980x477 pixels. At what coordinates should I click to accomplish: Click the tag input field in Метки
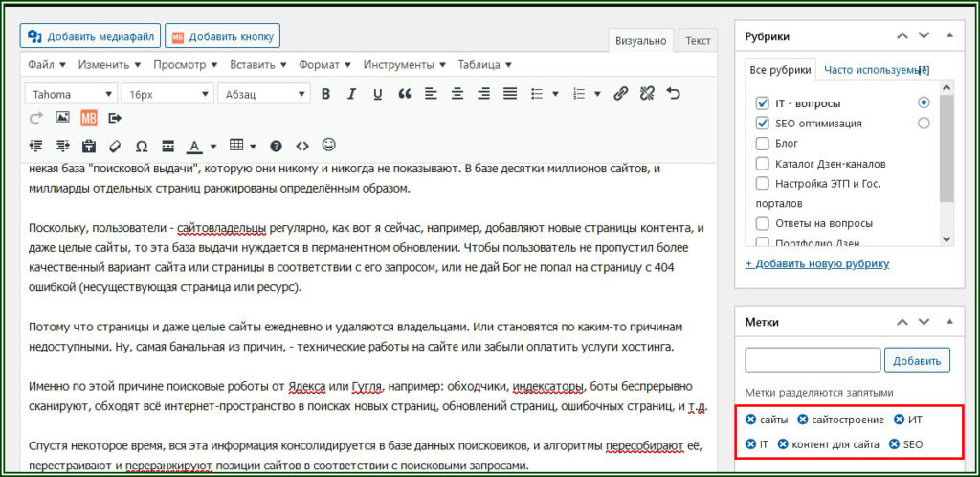click(x=813, y=360)
